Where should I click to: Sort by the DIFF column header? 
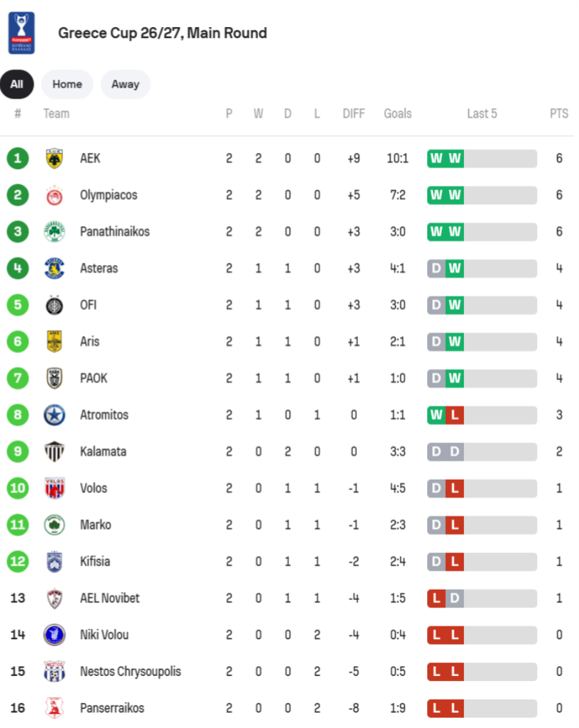tap(353, 114)
